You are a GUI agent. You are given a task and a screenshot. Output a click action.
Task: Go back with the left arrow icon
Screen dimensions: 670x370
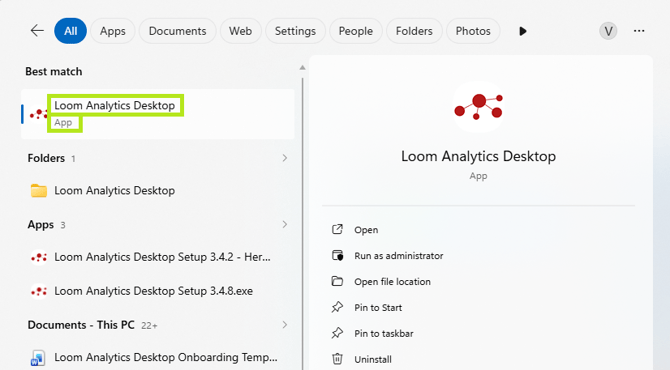37,31
